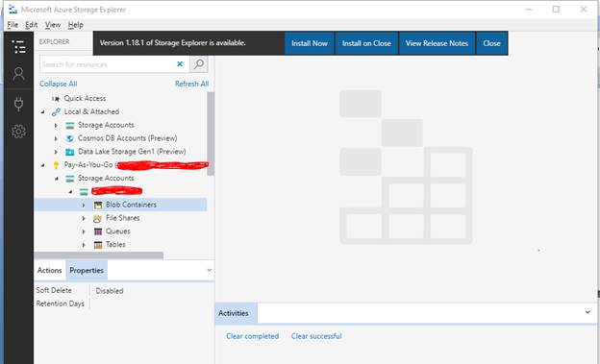This screenshot has width=600, height=364.
Task: Click the explorer tree vertical scrollbar
Action: pos(211,133)
